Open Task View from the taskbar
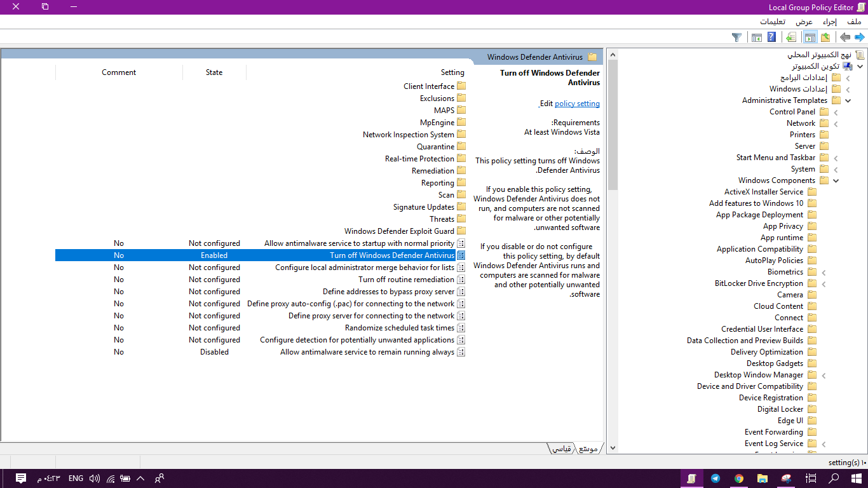This screenshot has width=868, height=488. [811, 478]
